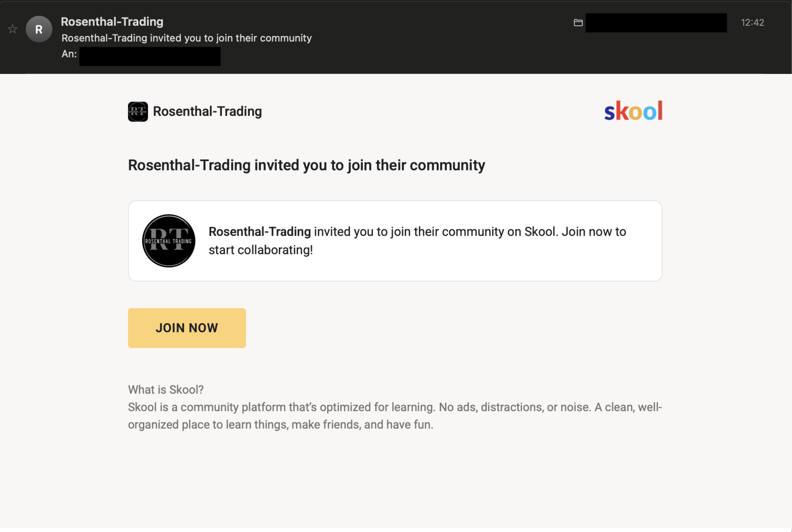Click the 'What is Skool?' heading
Screen dimensions: 792x532
[166, 390]
